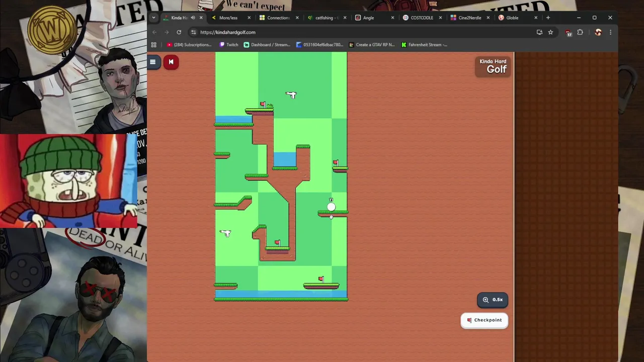Click the red restart level button

(171, 62)
